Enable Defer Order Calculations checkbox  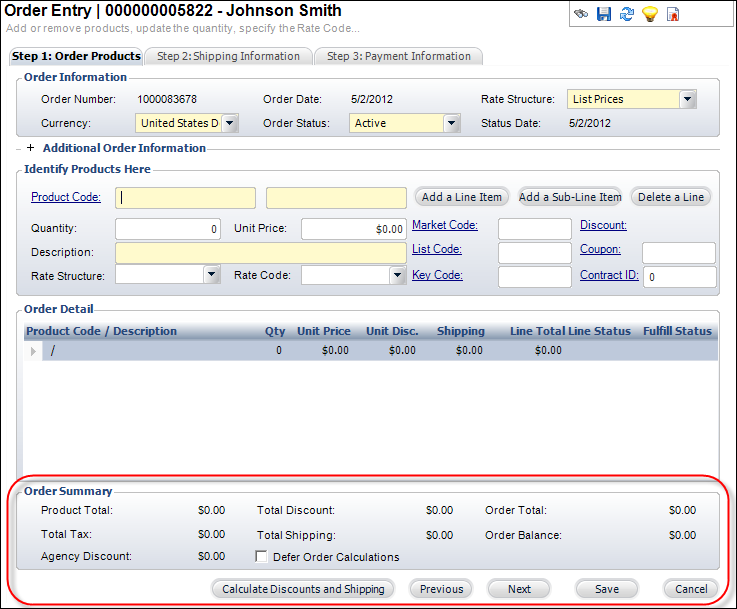click(262, 557)
